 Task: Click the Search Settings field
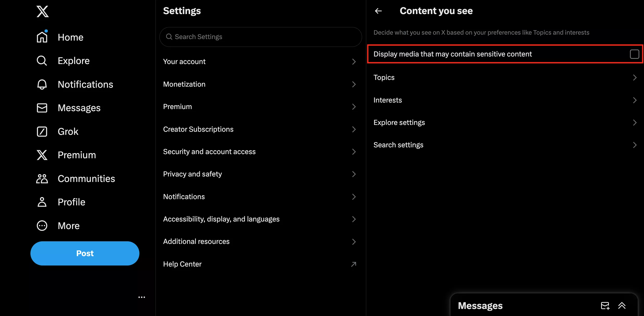pyautogui.click(x=261, y=37)
